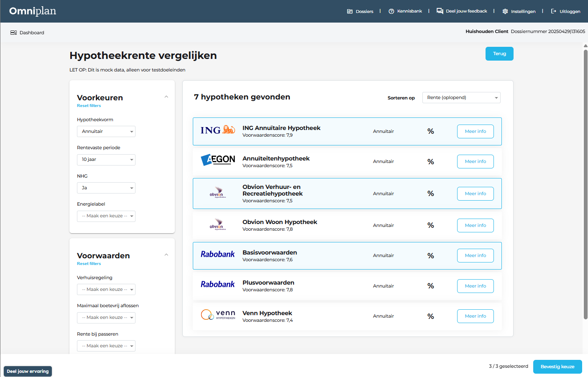Click the Terug button
588x377 pixels.
[499, 53]
